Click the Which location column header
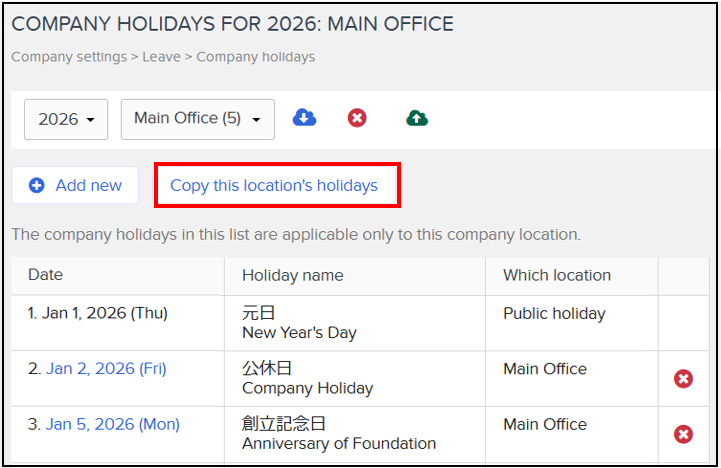The image size is (721, 468). coord(557,275)
